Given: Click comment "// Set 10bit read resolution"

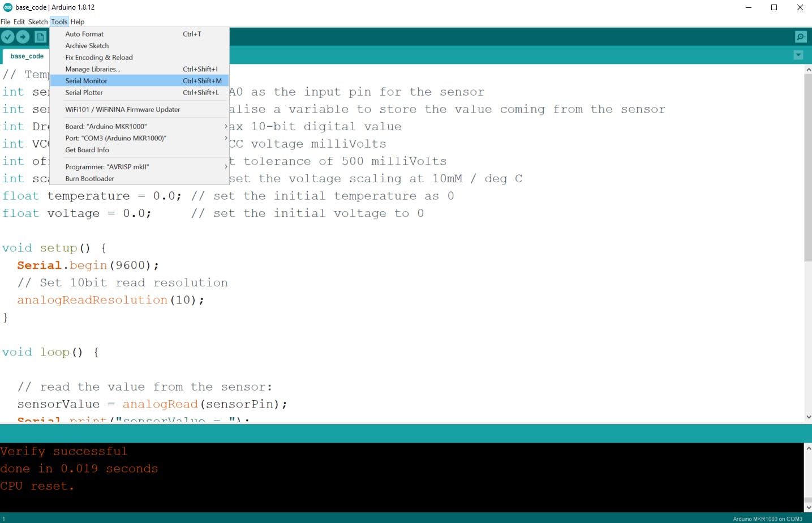Looking at the screenshot, I should (x=123, y=282).
